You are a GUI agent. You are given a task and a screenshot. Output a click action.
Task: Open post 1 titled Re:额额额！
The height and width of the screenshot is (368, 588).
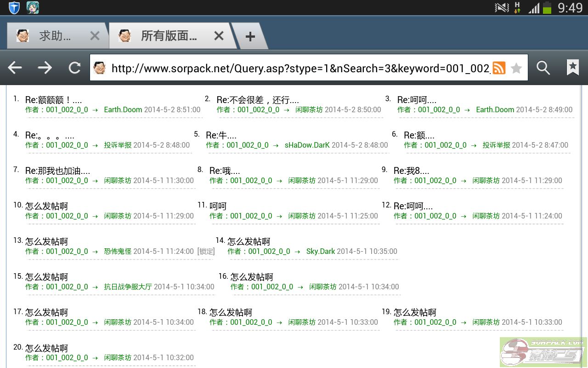click(x=53, y=100)
